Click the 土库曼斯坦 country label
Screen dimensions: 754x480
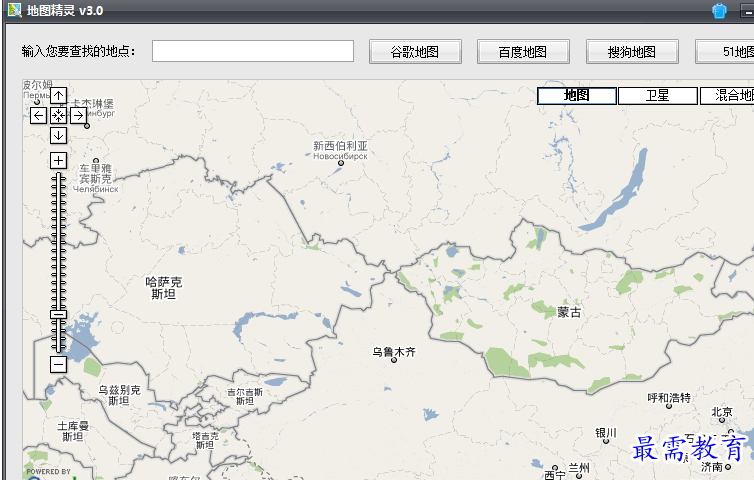pyautogui.click(x=73, y=431)
